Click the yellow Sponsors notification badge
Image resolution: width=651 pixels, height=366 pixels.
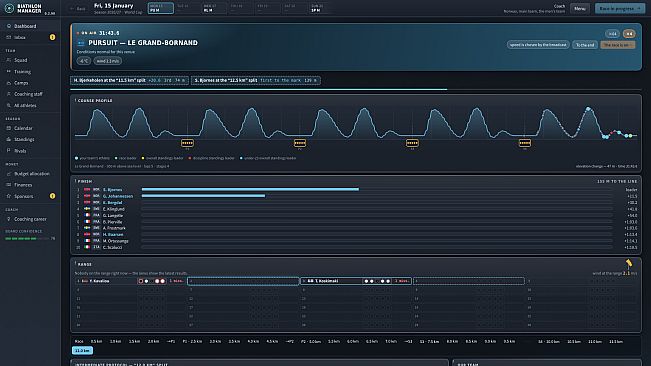point(52,196)
